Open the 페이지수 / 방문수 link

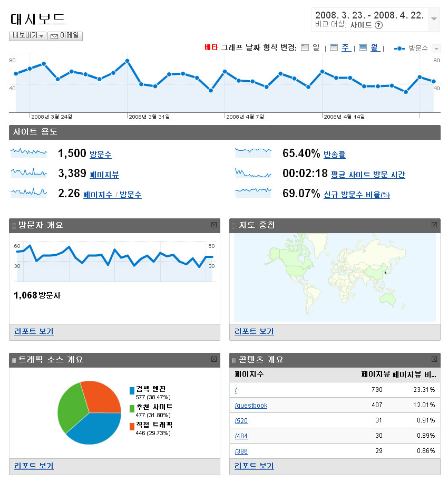tap(113, 195)
